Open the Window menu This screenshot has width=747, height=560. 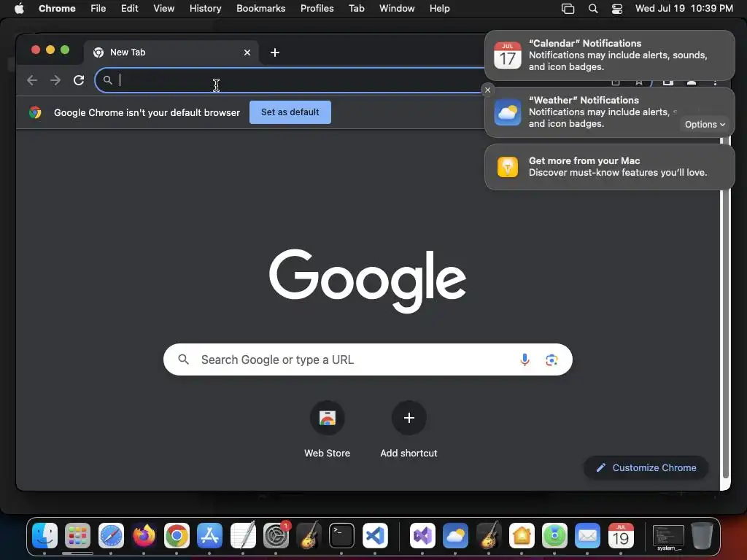pyautogui.click(x=397, y=9)
